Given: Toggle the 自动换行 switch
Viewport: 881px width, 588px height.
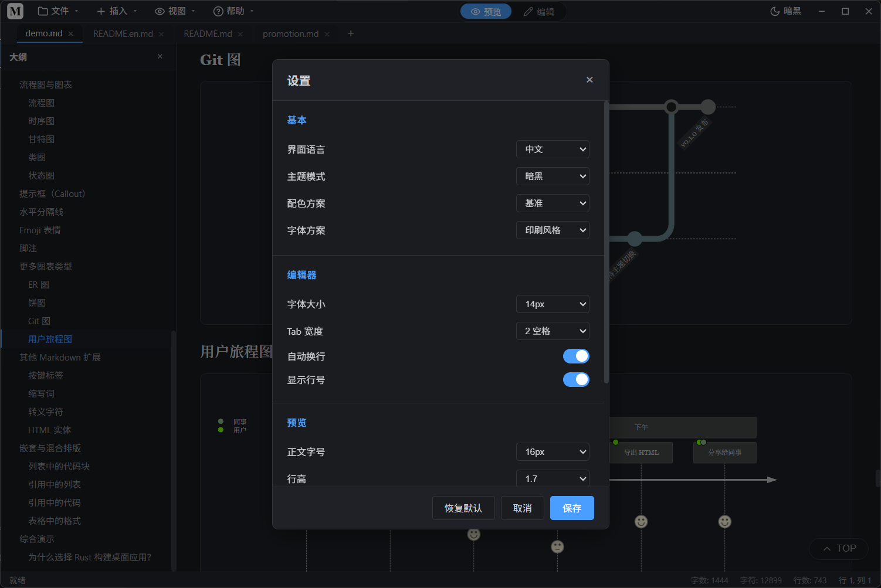Looking at the screenshot, I should [x=576, y=356].
